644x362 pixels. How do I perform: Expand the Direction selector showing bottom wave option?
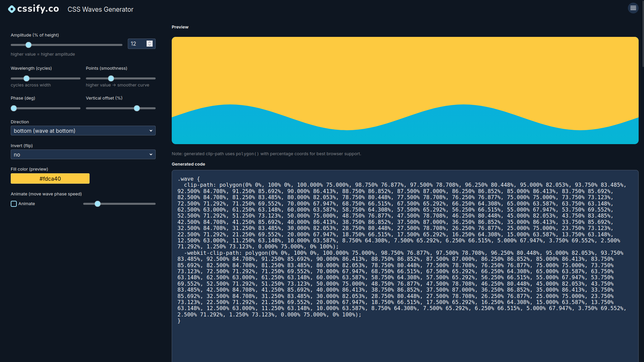tap(83, 130)
